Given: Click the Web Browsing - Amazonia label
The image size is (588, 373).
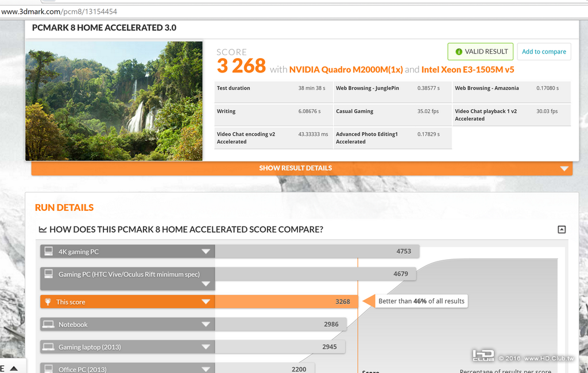Looking at the screenshot, I should pos(487,88).
